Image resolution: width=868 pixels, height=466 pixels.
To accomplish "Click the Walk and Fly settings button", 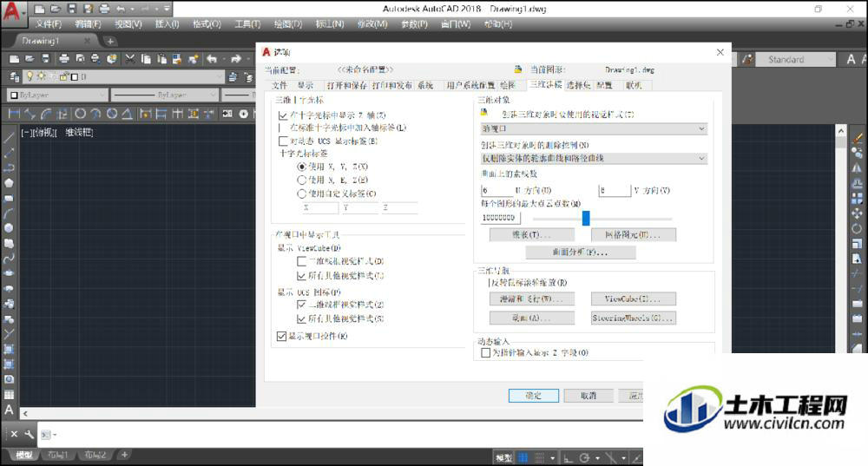I will pos(532,299).
